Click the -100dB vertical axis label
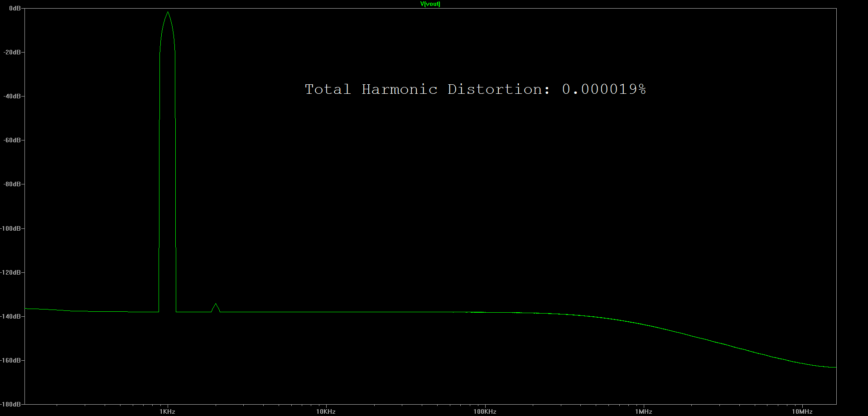Viewport: 868px width, 416px height. point(11,228)
